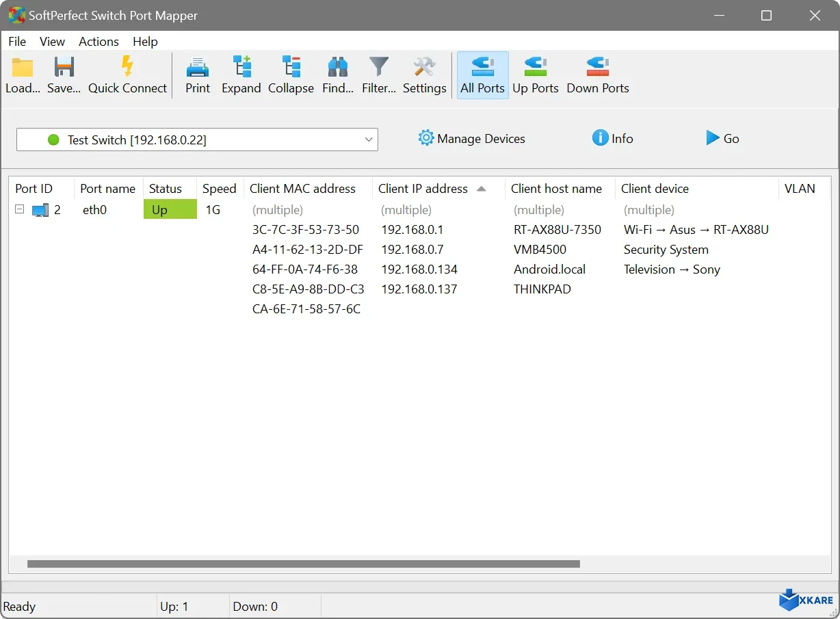Screen dimensions: 840x619
Task: Sort by VLAN column header
Action: [x=804, y=189]
